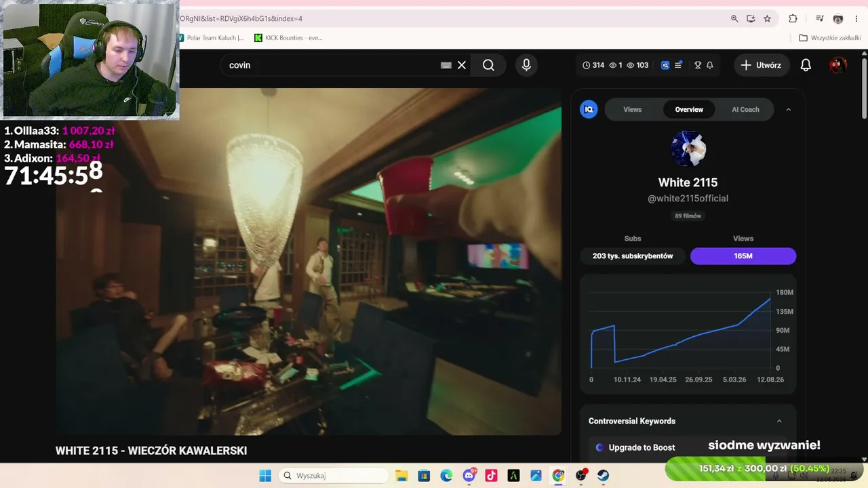Open the green-logo app on the taskbar
The image size is (868, 488).
click(x=513, y=476)
